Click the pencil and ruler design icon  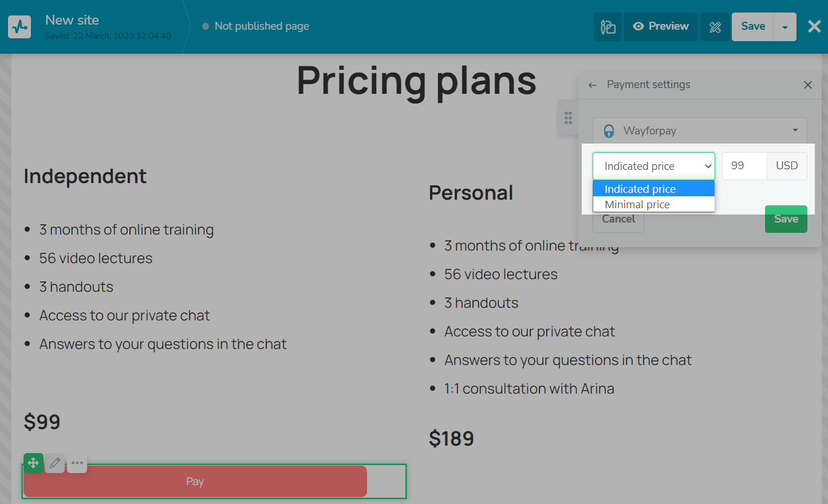(x=715, y=27)
